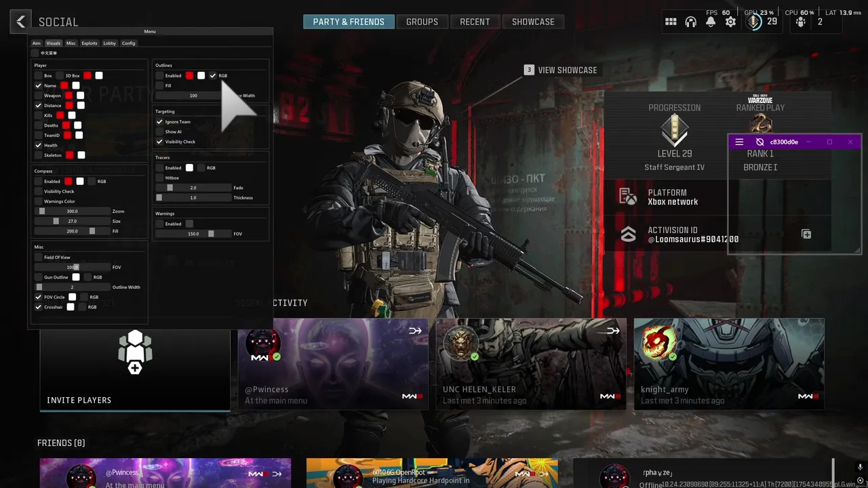Toggle FOV Circle checkbox

(39, 297)
